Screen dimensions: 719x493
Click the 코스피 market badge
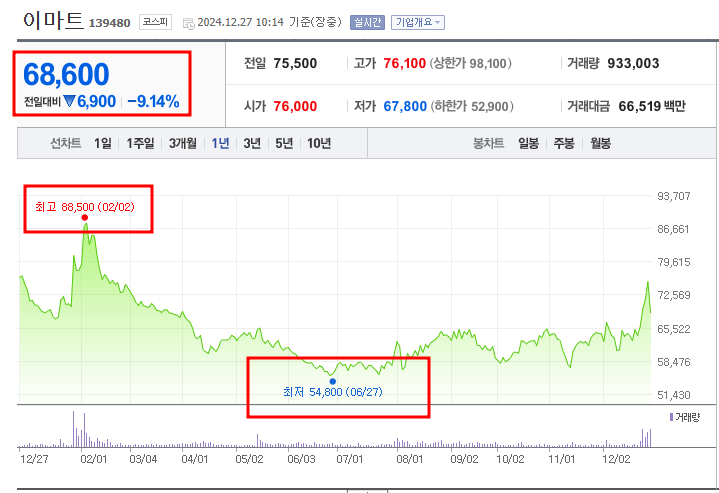(155, 22)
